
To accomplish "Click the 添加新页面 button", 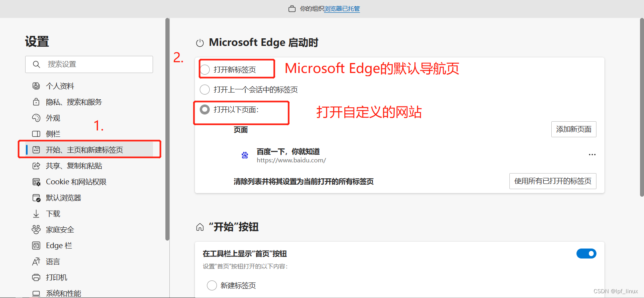I will tap(574, 129).
